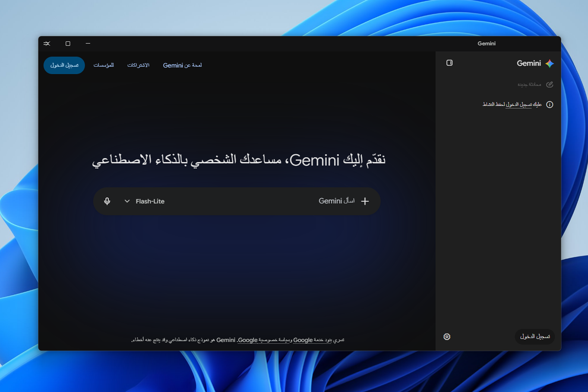This screenshot has height=392, width=588.
Task: Click the Gemini sparkle logo in the sidebar
Action: coord(550,64)
